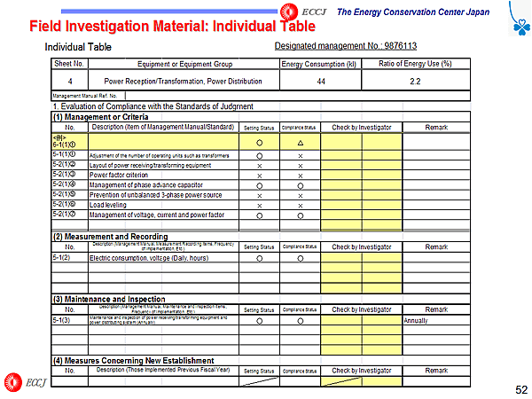Click 'The Energy Conservation Center Japan' header text
Viewport: 532px width, 399px height.
pyautogui.click(x=413, y=12)
